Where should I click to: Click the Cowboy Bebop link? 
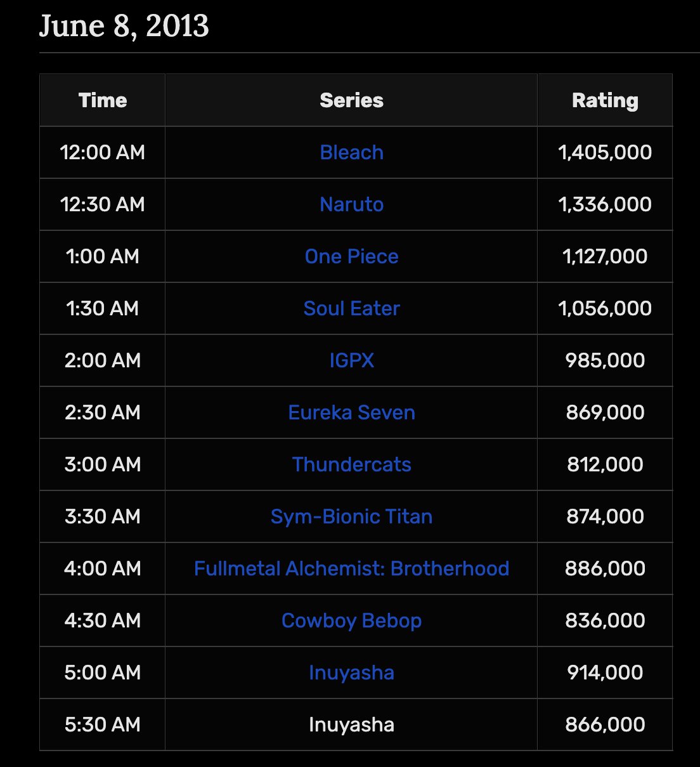coord(351,620)
